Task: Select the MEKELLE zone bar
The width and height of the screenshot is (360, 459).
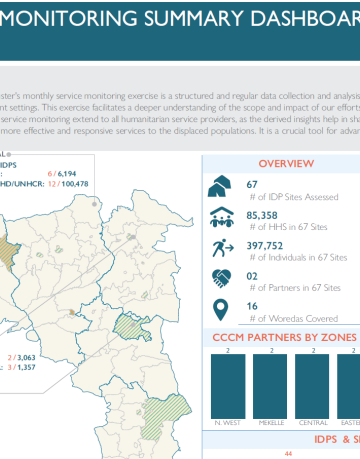Action: tap(270, 386)
